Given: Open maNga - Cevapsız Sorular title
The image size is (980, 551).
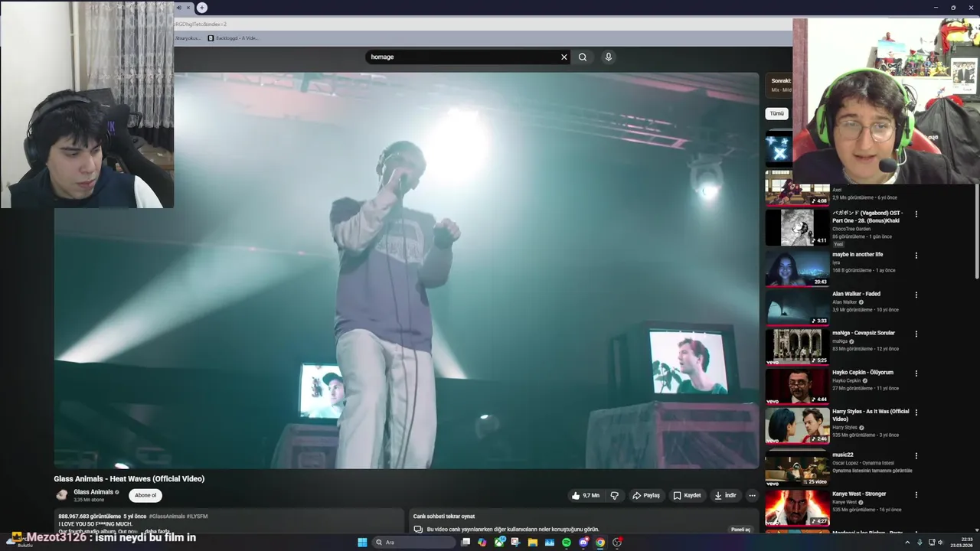Looking at the screenshot, I should pyautogui.click(x=864, y=333).
